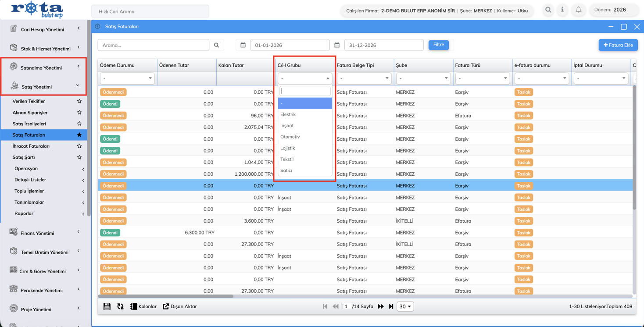Toggle favorite star for Verilen Teklifler
Screen dimensions: 644x327
79,101
